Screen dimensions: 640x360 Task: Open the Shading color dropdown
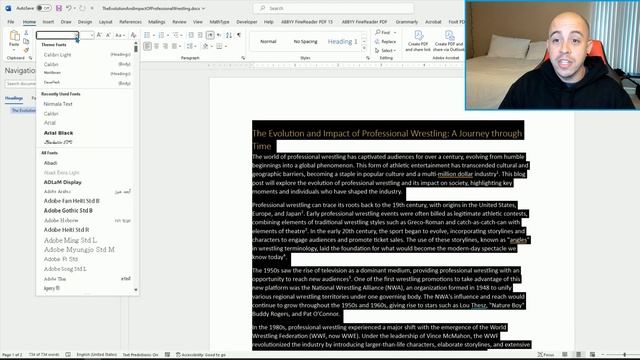pyautogui.click(x=212, y=46)
